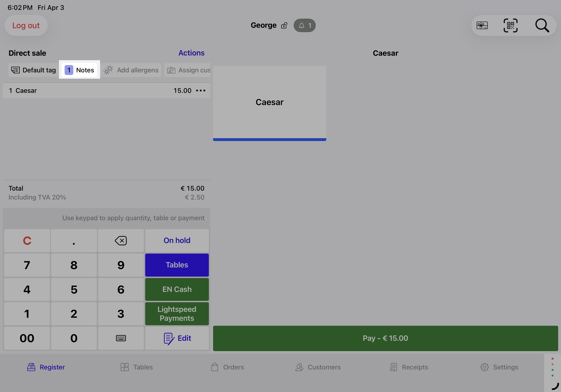Open search with the magnifier icon
Image resolution: width=561 pixels, height=392 pixels.
click(542, 25)
